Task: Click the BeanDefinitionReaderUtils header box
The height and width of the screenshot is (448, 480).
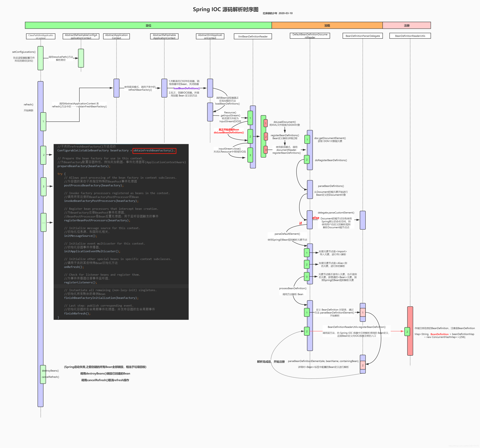Action: click(x=410, y=36)
